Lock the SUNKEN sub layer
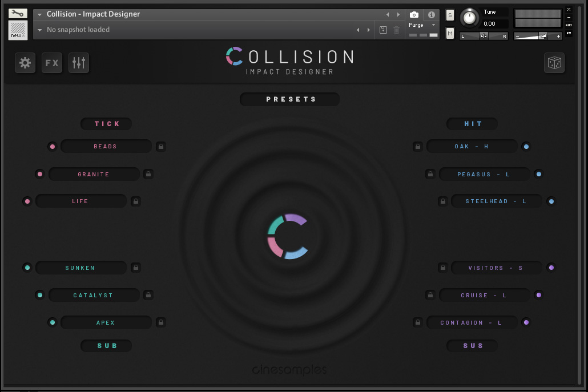The width and height of the screenshot is (588, 392). 136,268
